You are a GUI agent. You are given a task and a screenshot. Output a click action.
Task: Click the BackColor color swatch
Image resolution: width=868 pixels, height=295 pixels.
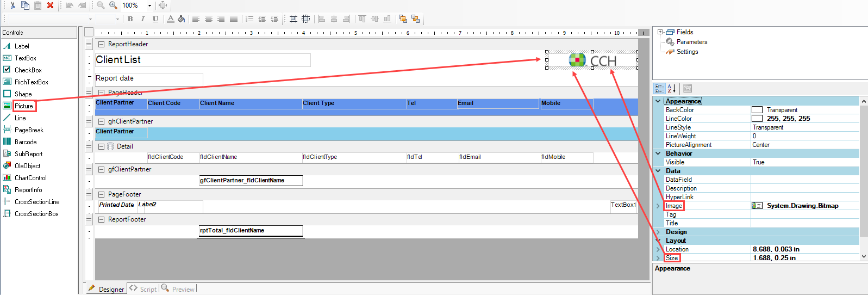pyautogui.click(x=757, y=110)
